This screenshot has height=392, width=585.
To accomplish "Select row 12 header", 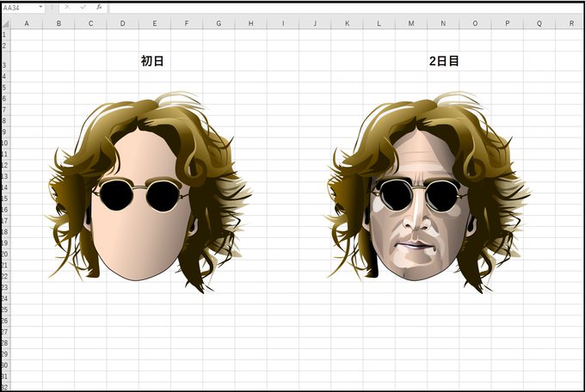I will tap(5, 165).
